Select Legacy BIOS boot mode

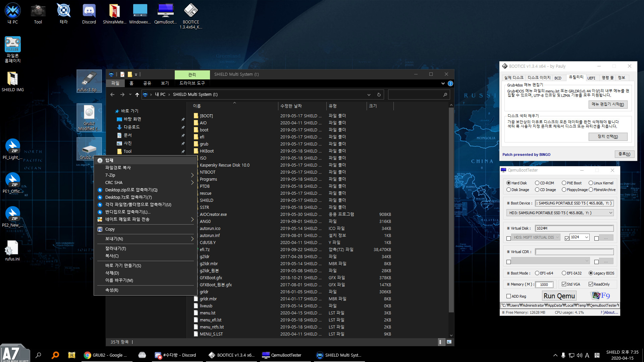(x=601, y=273)
